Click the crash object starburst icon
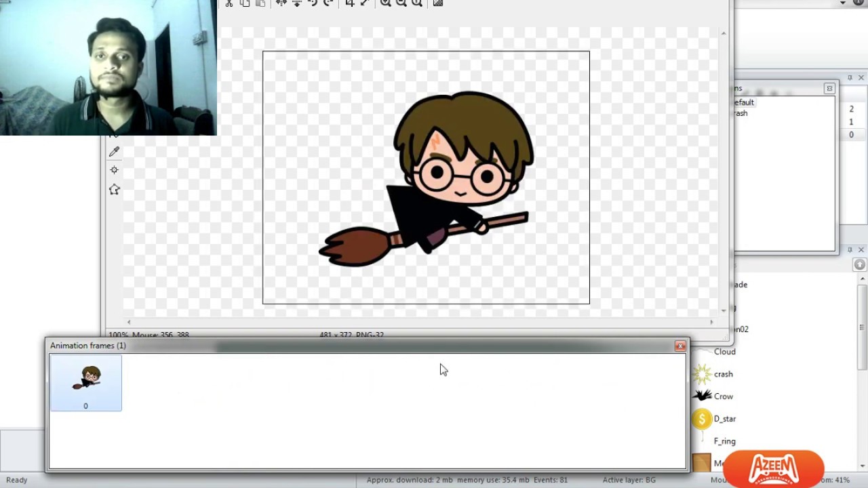This screenshot has width=868, height=488. 702,374
